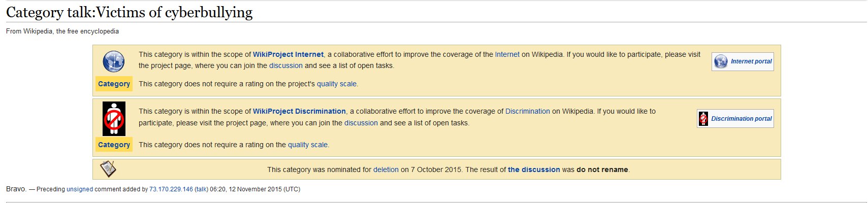Viewport: 868px width, 203px height.
Task: Click the 'Bravo.' comment text
Action: tap(16, 189)
